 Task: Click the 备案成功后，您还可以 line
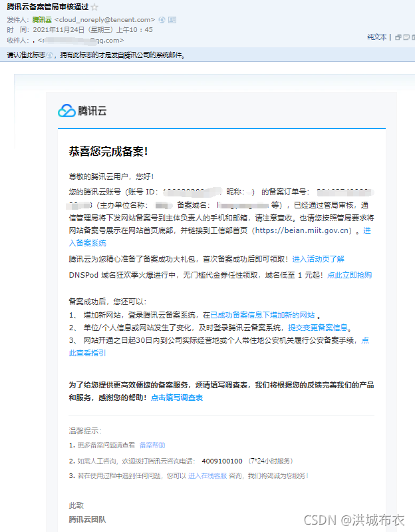[x=108, y=302]
